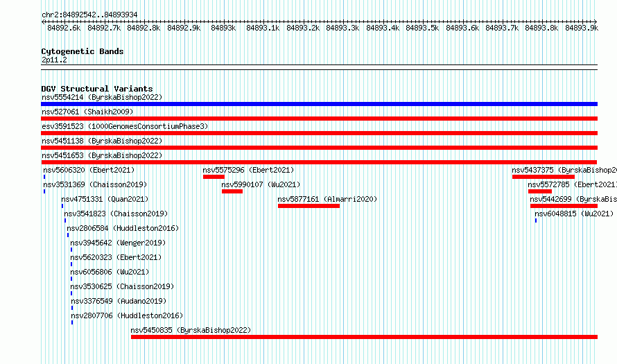Click the 84892.6k ruler tick label
617x364 pixels.
click(x=64, y=28)
